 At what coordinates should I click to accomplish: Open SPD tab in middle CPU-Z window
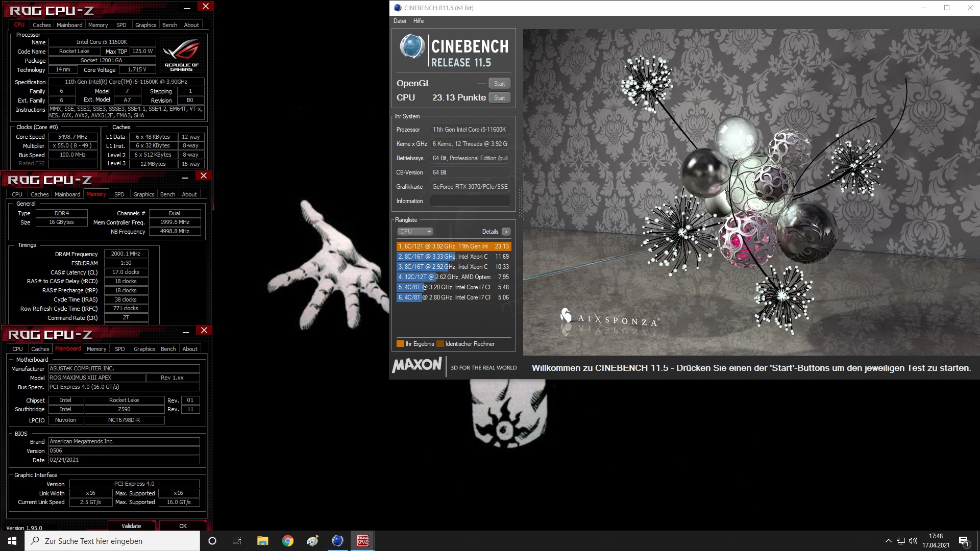tap(119, 194)
